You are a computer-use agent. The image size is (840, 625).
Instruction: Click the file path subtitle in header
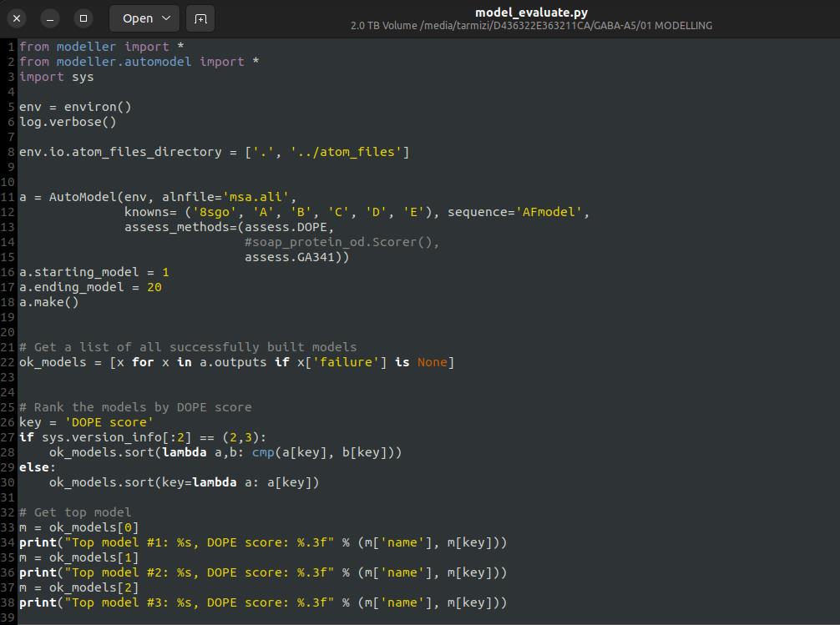pyautogui.click(x=531, y=26)
